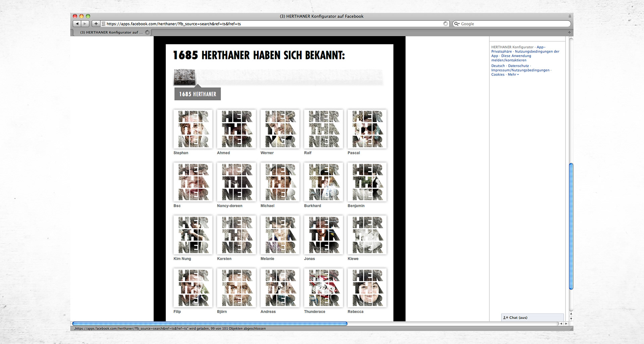Screen dimensions: 644x344
Task: Click the lock icon in the title bar
Action: click(570, 16)
